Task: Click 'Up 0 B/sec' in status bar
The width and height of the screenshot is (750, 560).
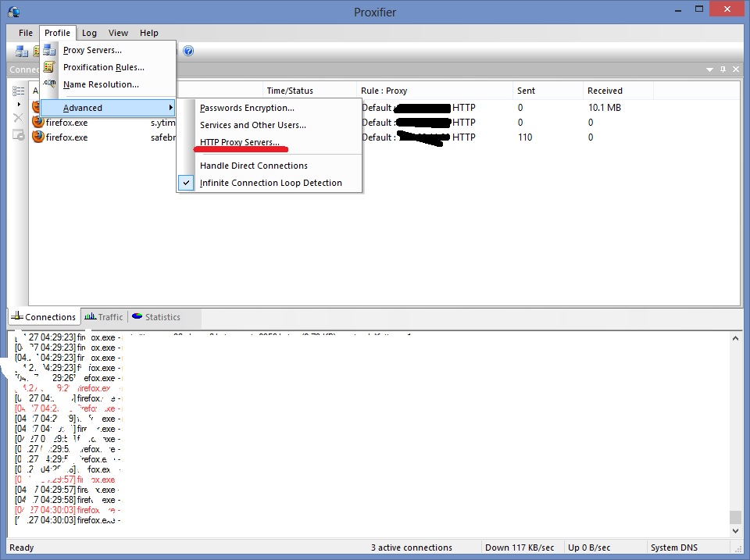Action: 589,548
